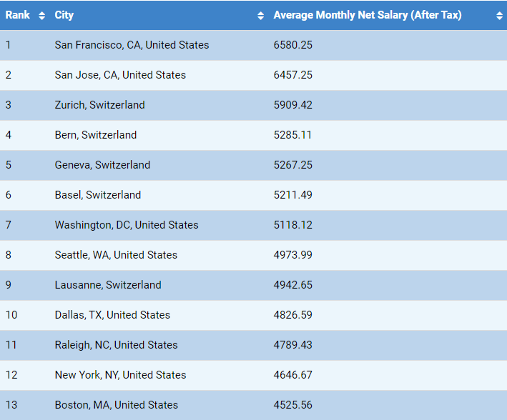Select the San Jose, CA row
This screenshot has height=420, width=507.
click(x=120, y=75)
